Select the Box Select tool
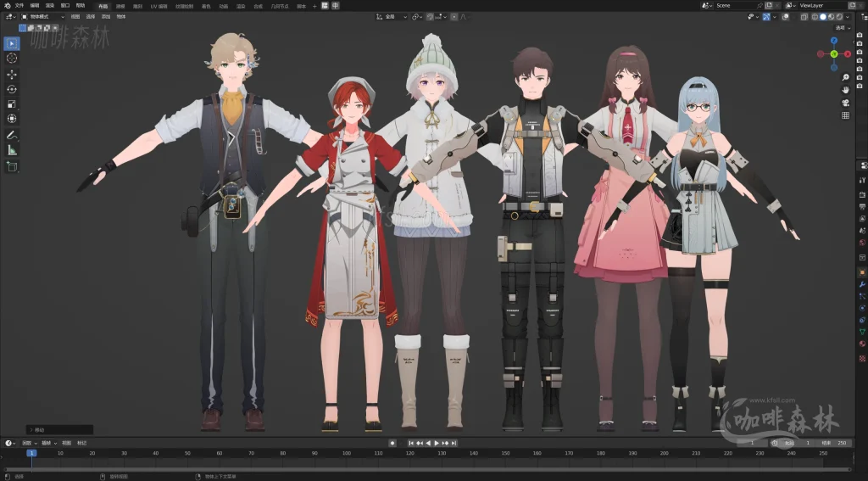Image resolution: width=868 pixels, height=481 pixels. click(12, 43)
